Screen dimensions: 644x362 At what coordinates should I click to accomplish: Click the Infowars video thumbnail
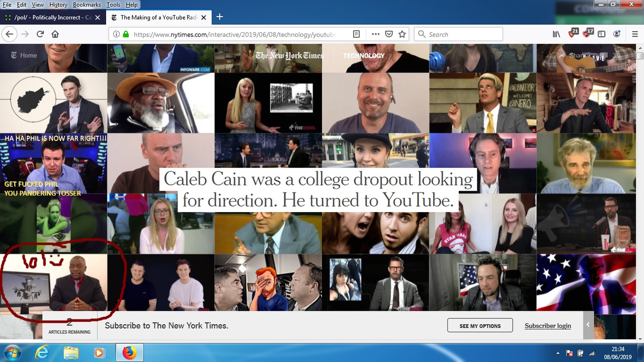[160, 58]
